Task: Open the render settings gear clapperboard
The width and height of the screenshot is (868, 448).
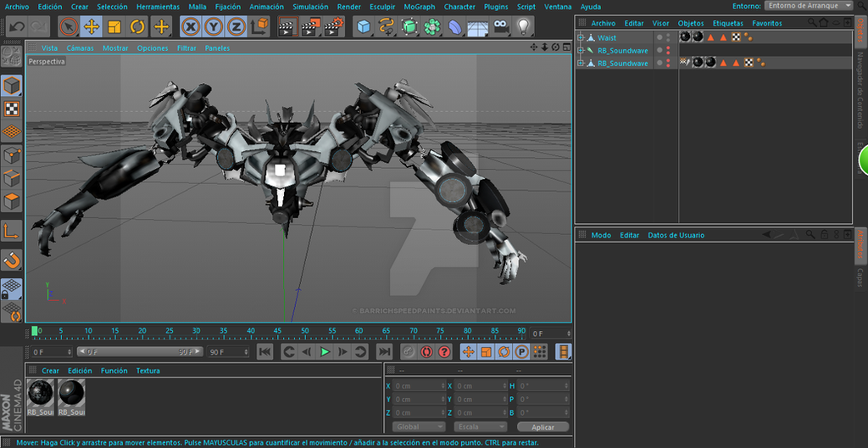Action: [x=334, y=26]
